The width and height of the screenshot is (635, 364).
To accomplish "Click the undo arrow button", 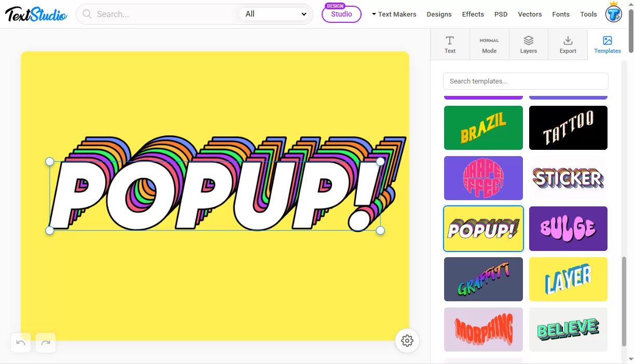I will point(21,342).
